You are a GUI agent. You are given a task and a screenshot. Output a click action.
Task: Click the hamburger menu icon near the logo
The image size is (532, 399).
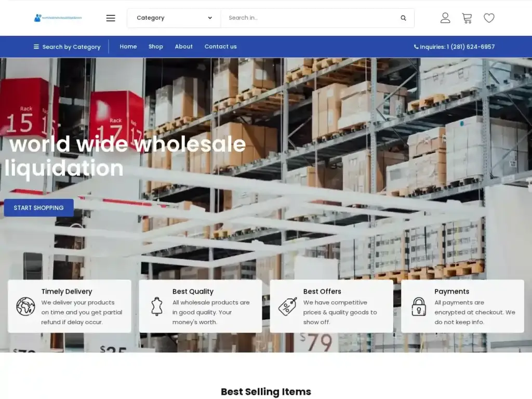coord(110,18)
